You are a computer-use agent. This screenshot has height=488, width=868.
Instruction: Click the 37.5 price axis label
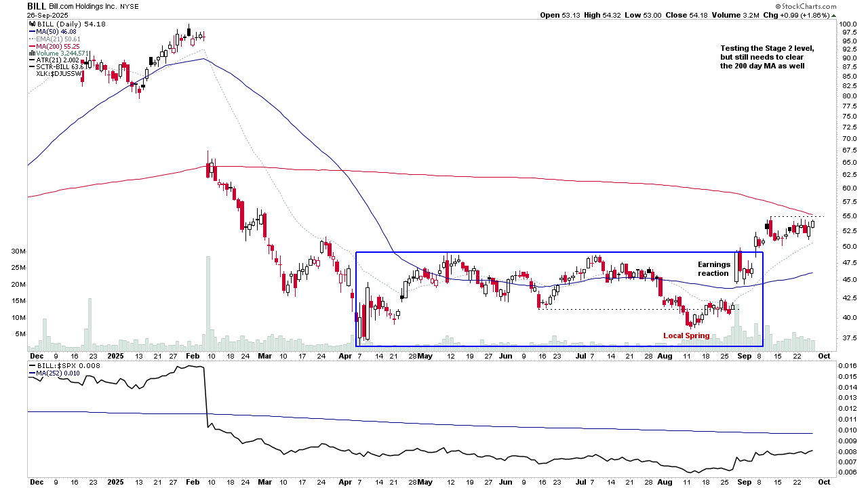[849, 337]
